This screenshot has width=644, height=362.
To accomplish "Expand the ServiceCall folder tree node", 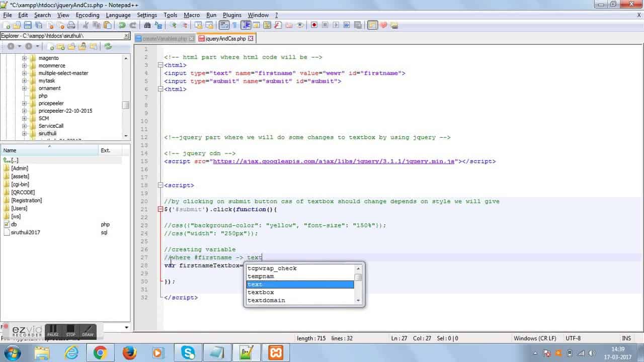I will 24,126.
